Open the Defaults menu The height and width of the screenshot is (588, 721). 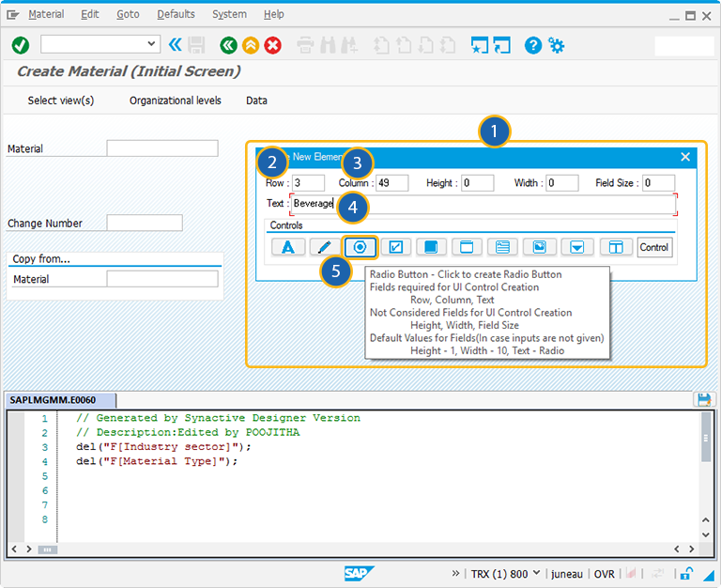[176, 14]
